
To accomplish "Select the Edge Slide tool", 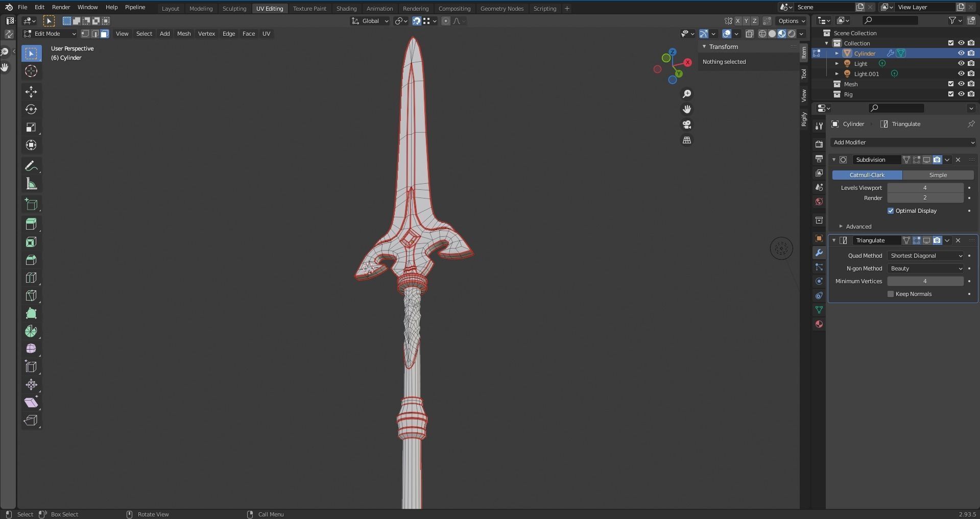I will click(31, 367).
